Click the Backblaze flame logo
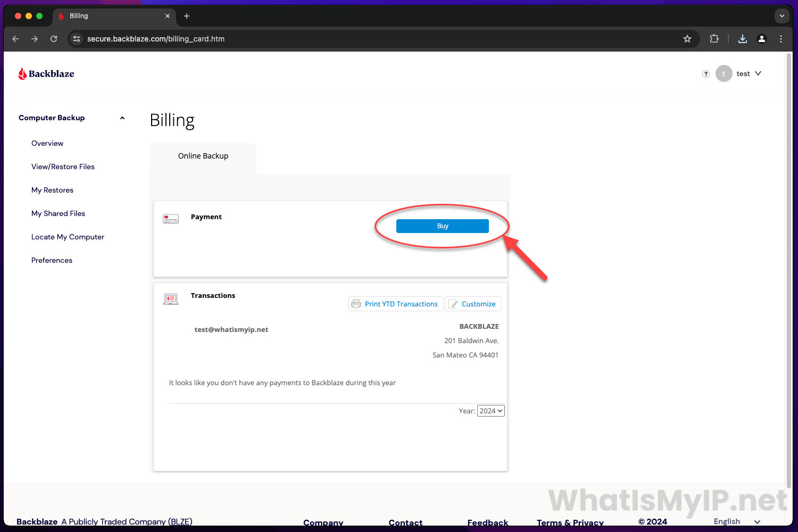The height and width of the screenshot is (532, 798). tap(22, 73)
